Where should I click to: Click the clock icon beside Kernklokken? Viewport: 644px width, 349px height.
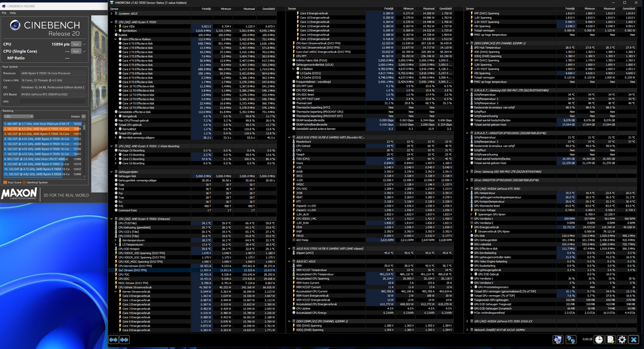coord(120,30)
